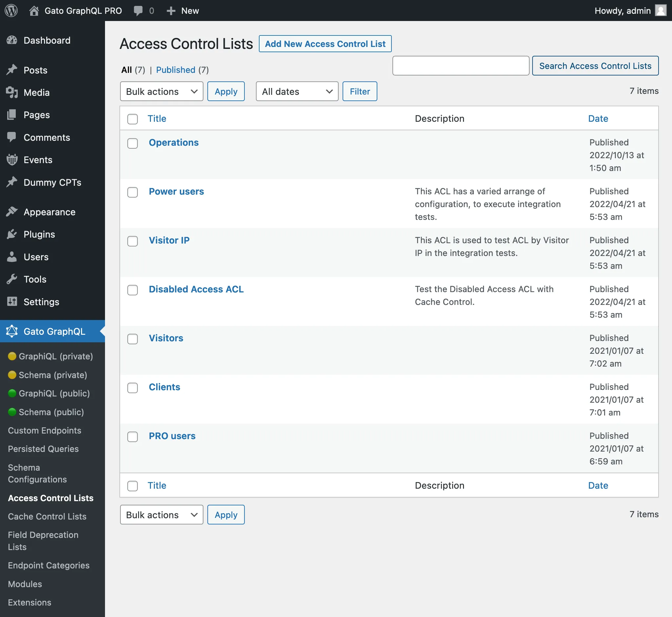Click the Tools menu icon
Viewport: 672px width, 617px height.
pos(11,279)
